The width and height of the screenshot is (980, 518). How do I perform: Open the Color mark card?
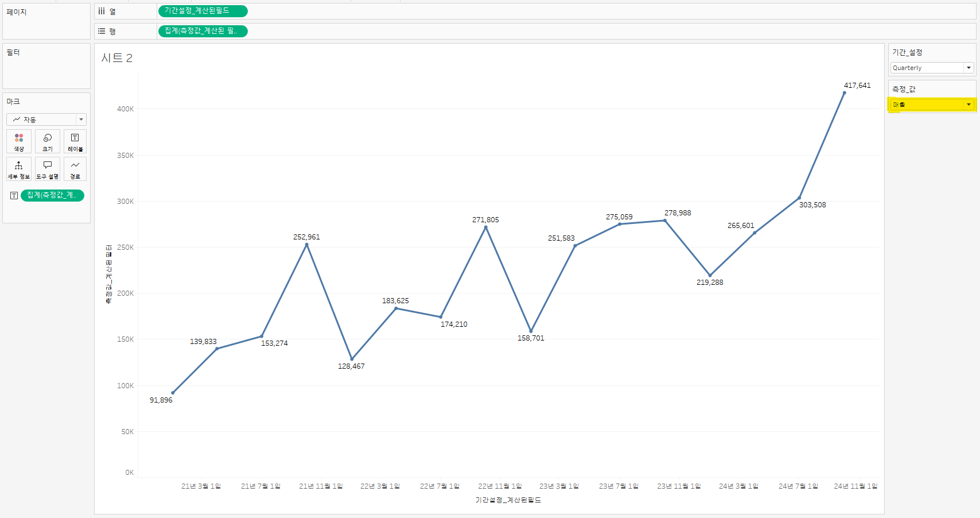(19, 141)
